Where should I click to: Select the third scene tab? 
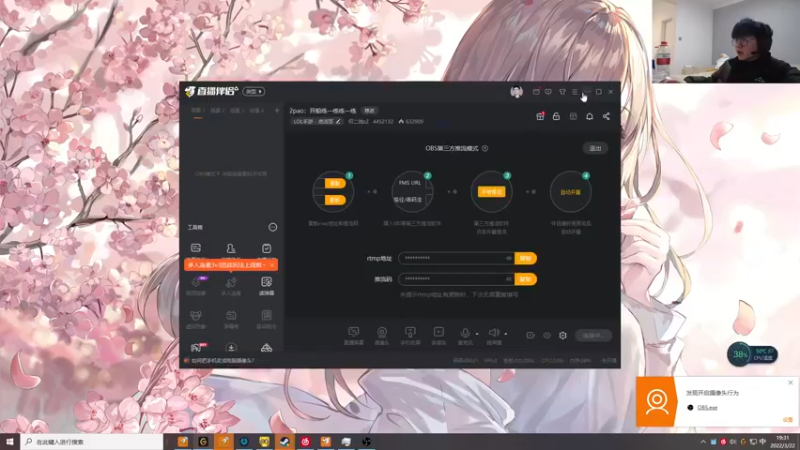(x=237, y=110)
